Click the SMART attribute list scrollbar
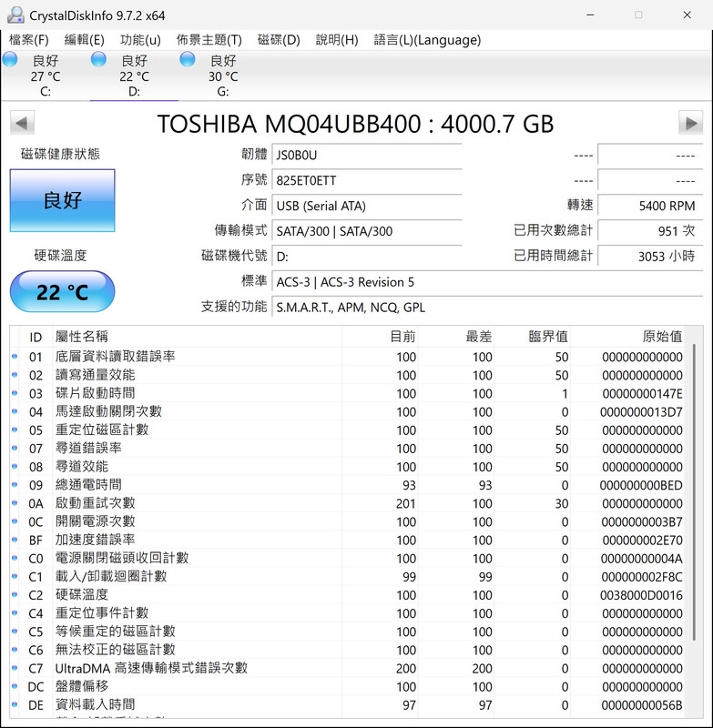Image resolution: width=713 pixels, height=728 pixels. click(x=695, y=492)
